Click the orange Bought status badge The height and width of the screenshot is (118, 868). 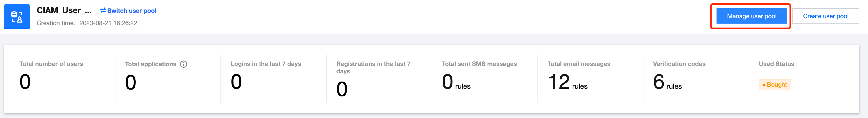click(x=775, y=85)
